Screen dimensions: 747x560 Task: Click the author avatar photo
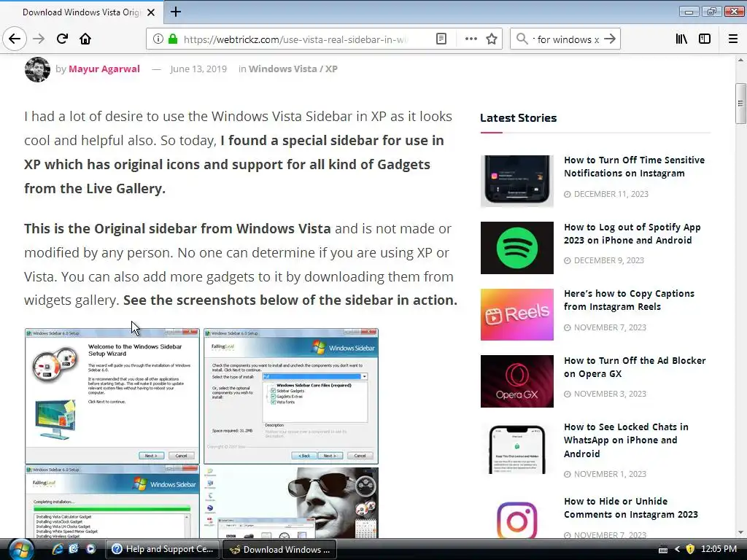[37, 69]
